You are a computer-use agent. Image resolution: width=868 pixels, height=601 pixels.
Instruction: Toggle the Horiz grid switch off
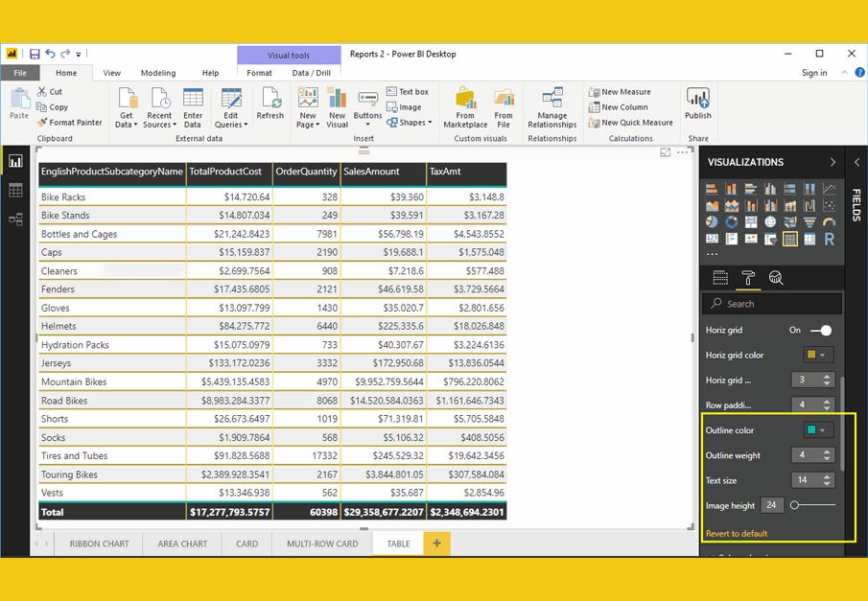[821, 330]
